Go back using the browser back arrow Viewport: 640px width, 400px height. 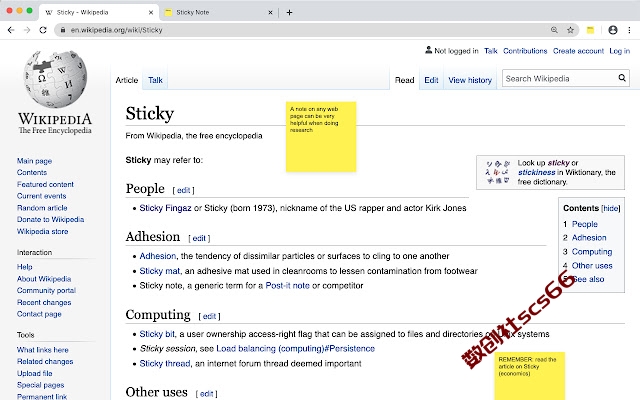[11, 30]
